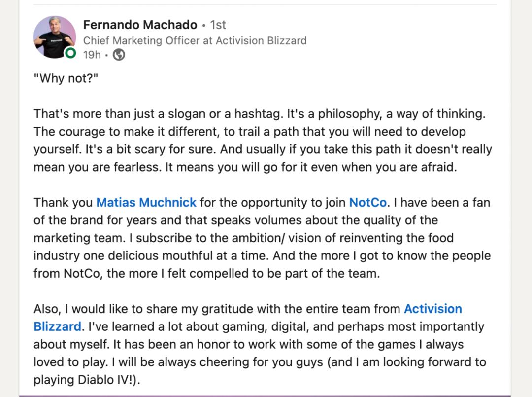Click the 19h post timestamp

coord(92,55)
